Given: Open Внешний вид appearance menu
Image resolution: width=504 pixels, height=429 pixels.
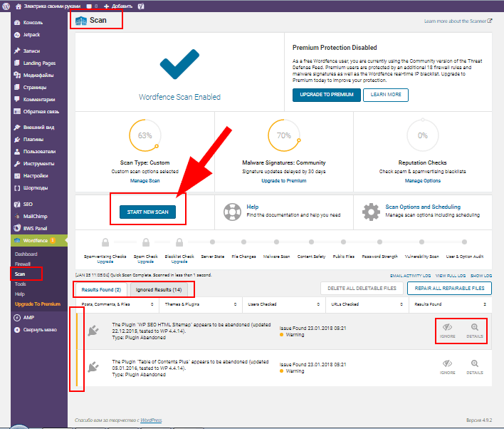Looking at the screenshot, I should (x=39, y=128).
